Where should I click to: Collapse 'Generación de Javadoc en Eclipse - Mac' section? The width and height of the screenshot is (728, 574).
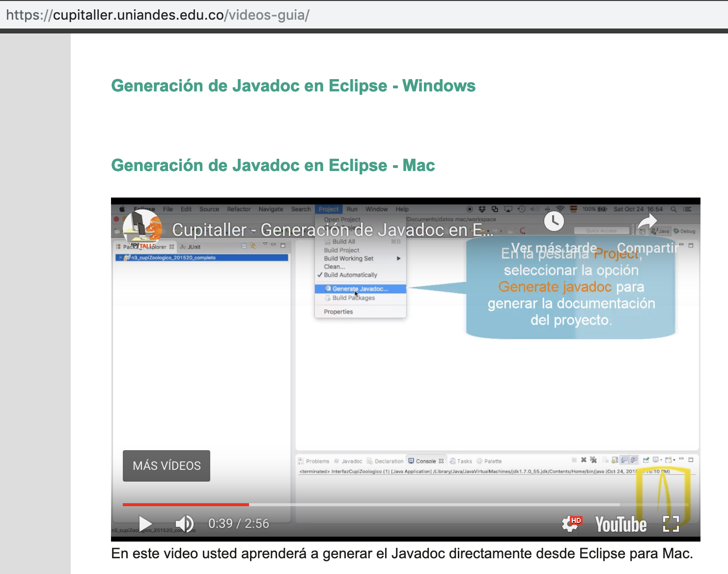[273, 165]
